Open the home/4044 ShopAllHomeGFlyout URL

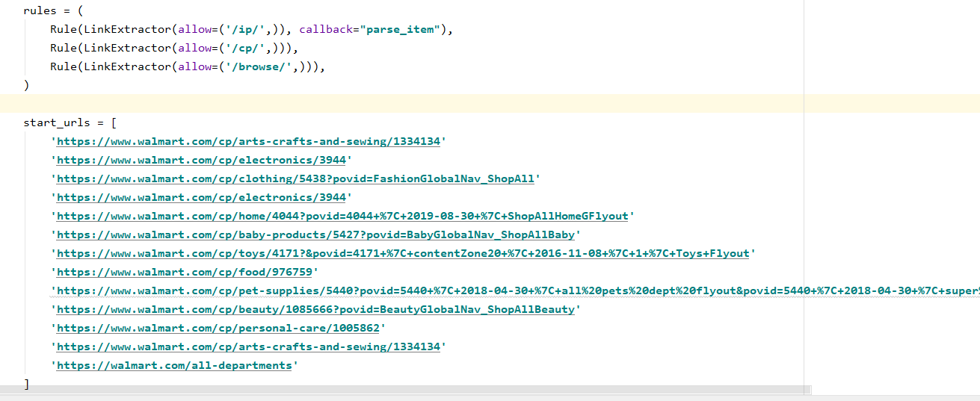(342, 216)
